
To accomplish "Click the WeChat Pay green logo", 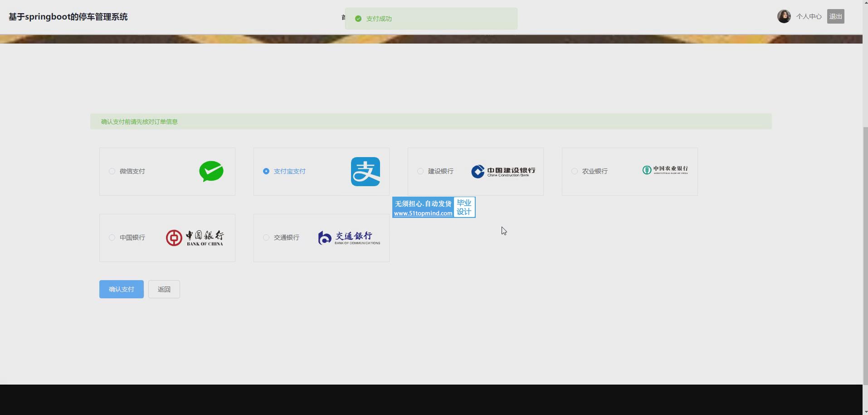I will pyautogui.click(x=211, y=171).
